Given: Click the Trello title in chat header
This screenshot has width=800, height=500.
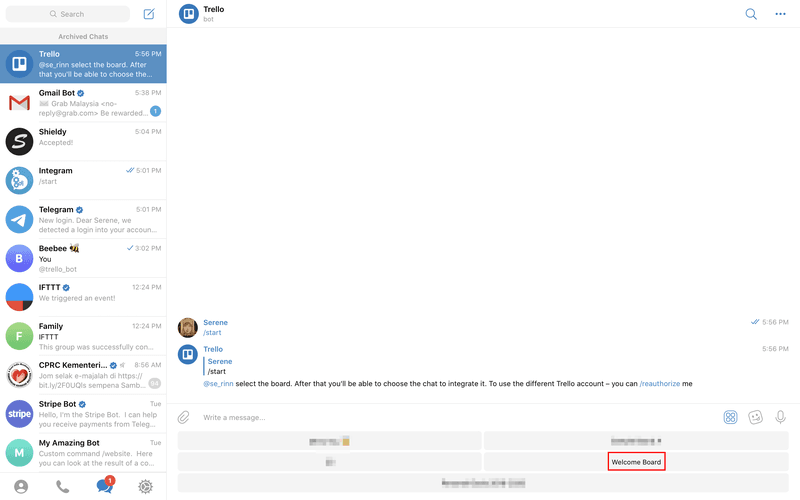Looking at the screenshot, I should point(213,9).
